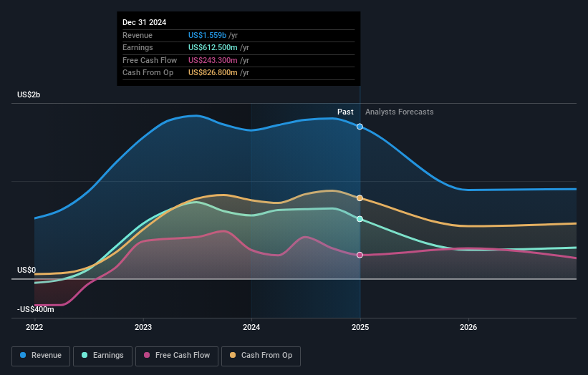Toggle the Cash From Op legend series

click(x=261, y=356)
